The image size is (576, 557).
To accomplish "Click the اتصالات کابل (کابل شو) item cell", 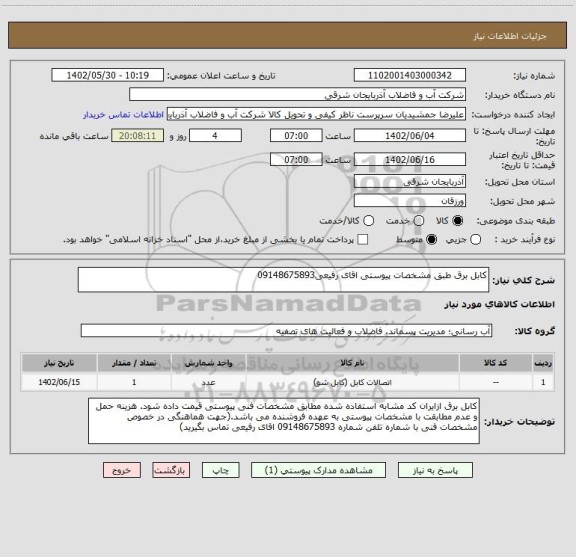I will (352, 382).
